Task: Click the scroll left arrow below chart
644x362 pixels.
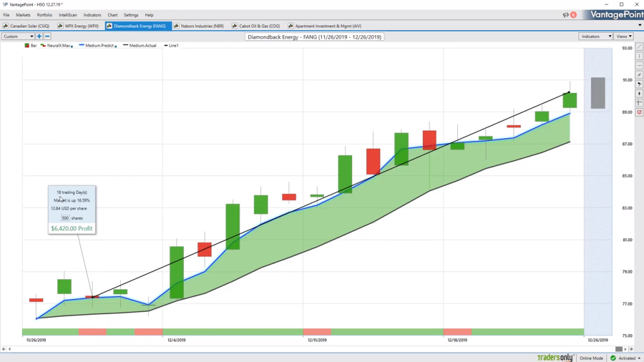Action: click(9, 349)
